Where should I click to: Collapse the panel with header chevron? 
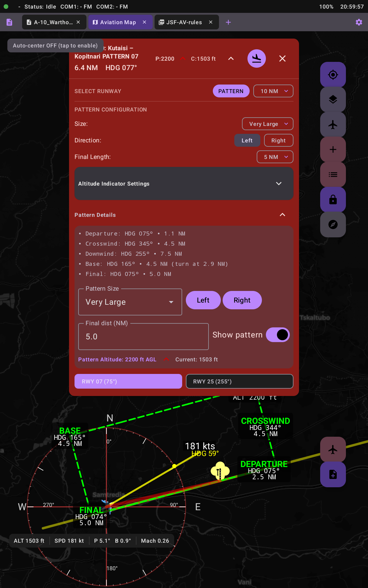231,58
